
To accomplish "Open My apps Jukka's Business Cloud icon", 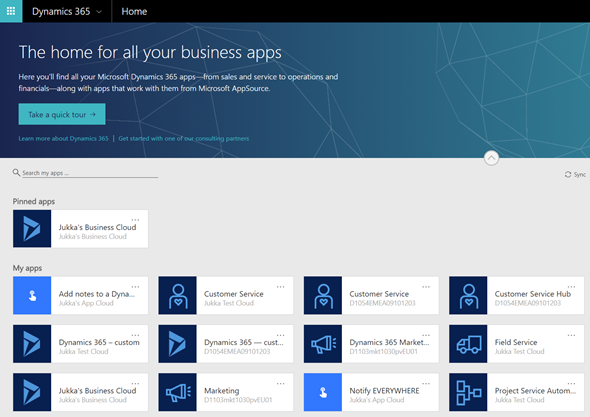I will coord(32,392).
